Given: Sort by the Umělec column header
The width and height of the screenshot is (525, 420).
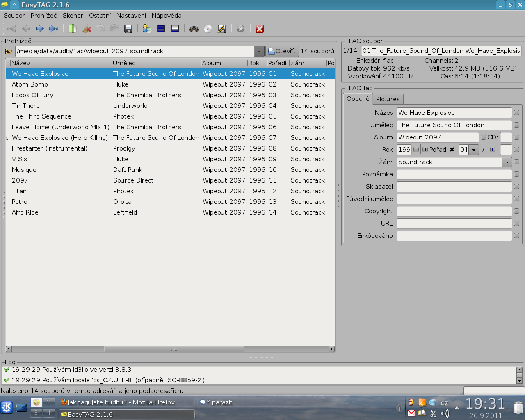Looking at the screenshot, I should 156,63.
